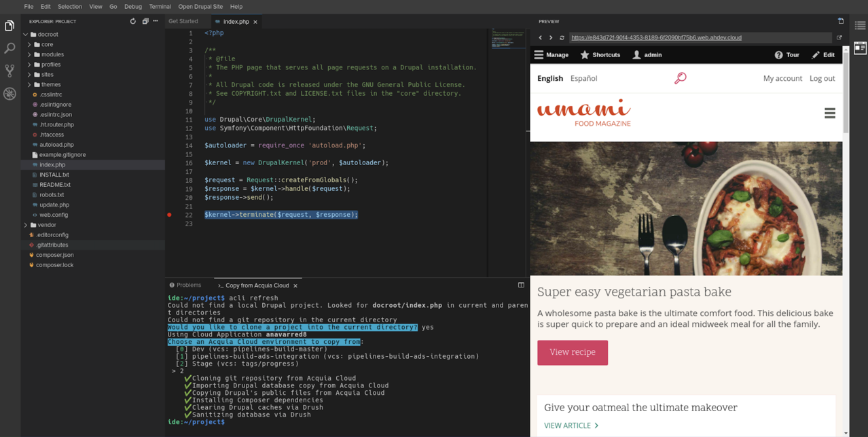The width and height of the screenshot is (868, 437).
Task: Open the Umami hamburger menu
Action: point(830,113)
